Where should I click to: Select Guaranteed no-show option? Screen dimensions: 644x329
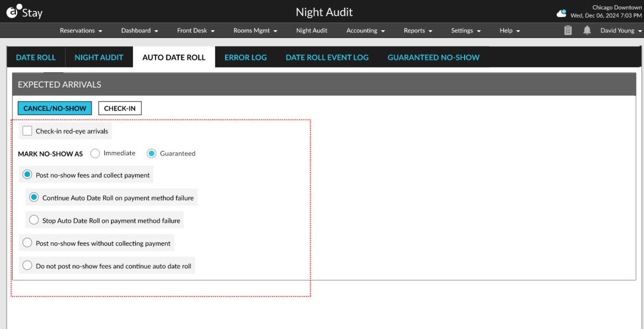[x=152, y=153]
